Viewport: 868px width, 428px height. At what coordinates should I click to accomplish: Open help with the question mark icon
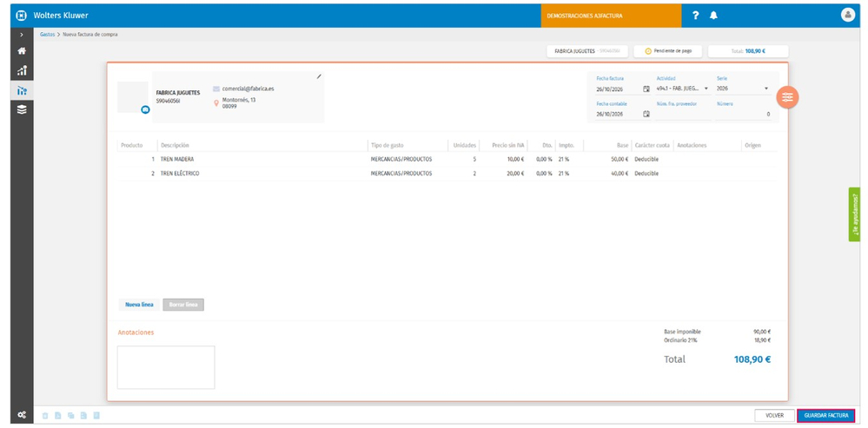pyautogui.click(x=696, y=16)
